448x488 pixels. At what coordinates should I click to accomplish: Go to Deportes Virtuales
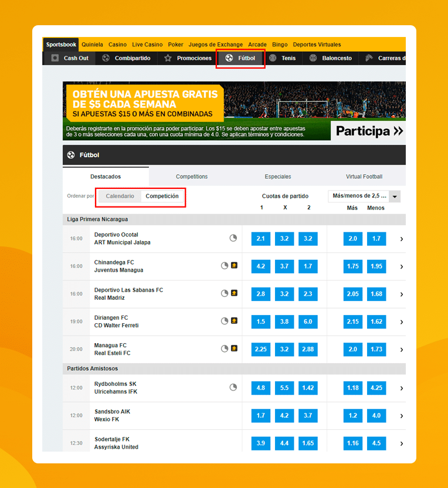tap(317, 45)
